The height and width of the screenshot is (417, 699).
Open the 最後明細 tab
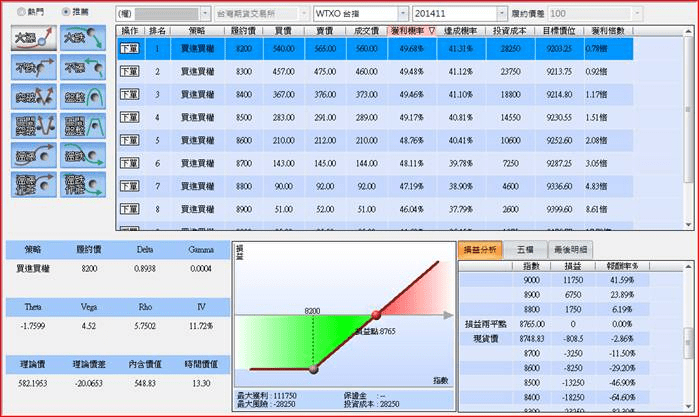[570, 248]
